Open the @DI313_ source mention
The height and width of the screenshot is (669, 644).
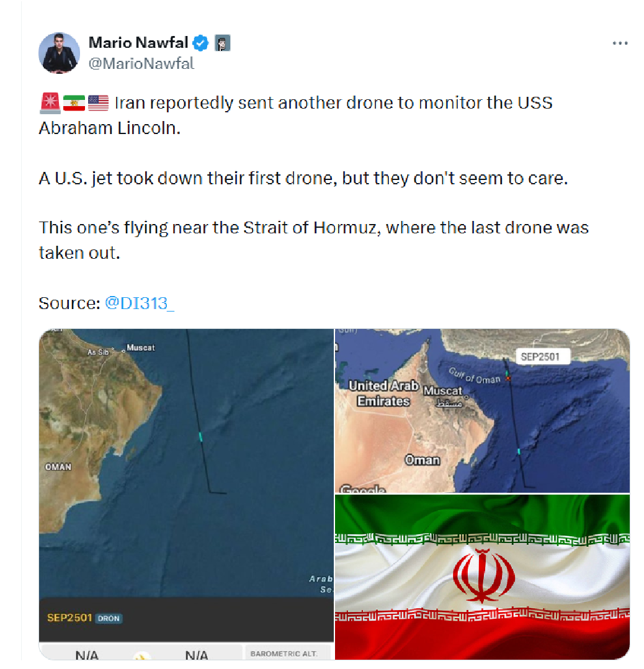(x=140, y=303)
